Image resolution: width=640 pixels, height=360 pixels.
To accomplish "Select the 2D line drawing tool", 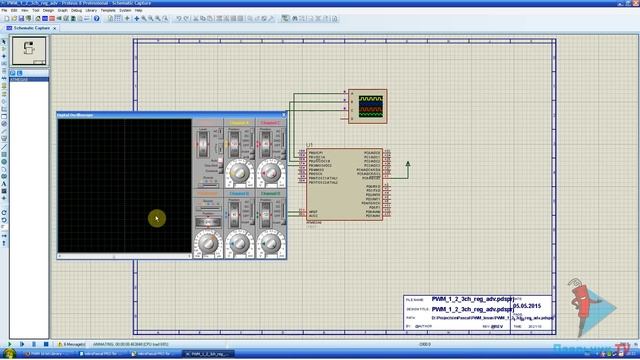I will click(4, 147).
